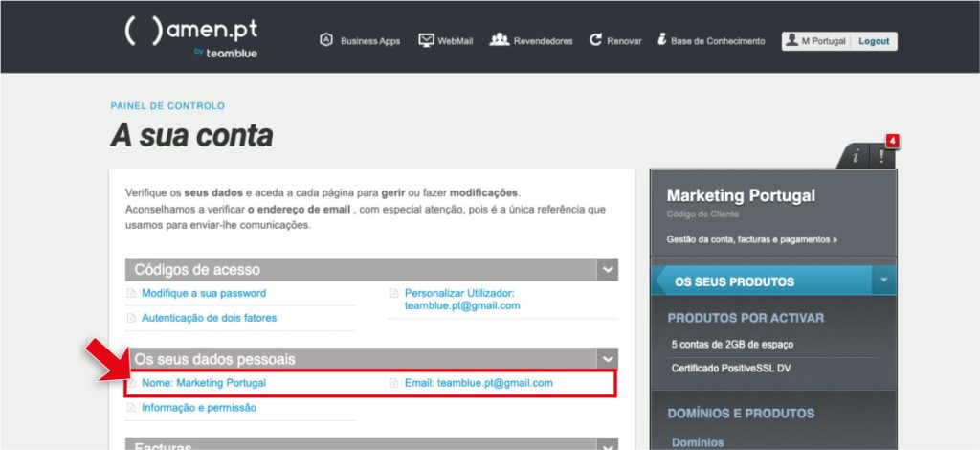Click the Revendedores people icon
The width and height of the screenshot is (980, 450).
(x=499, y=40)
